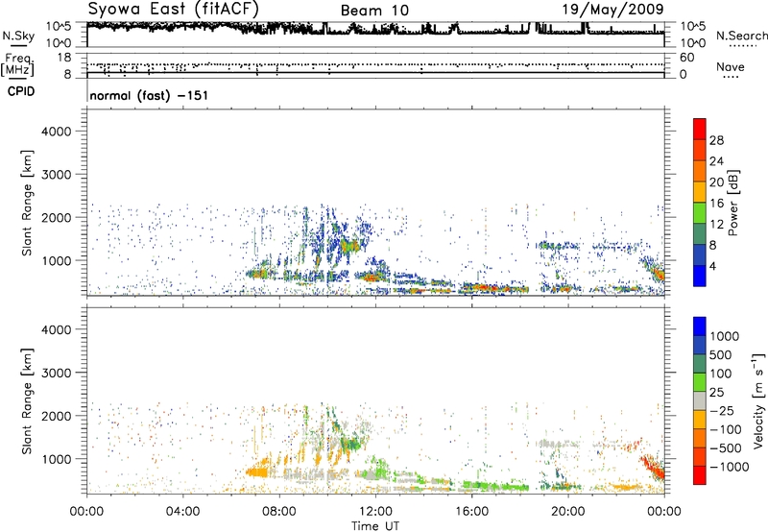The width and height of the screenshot is (768, 532).
Task: Click the "3000" tick of power panel
Action: pyautogui.click(x=57, y=175)
